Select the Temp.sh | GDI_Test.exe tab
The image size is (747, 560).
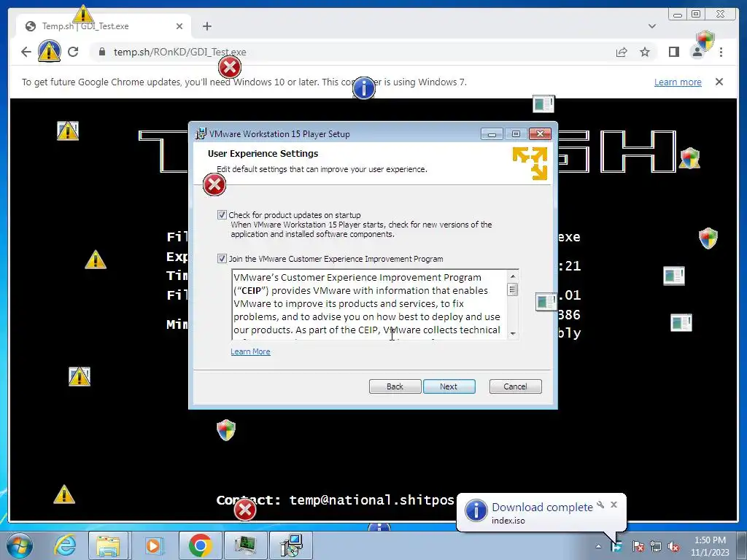point(104,26)
